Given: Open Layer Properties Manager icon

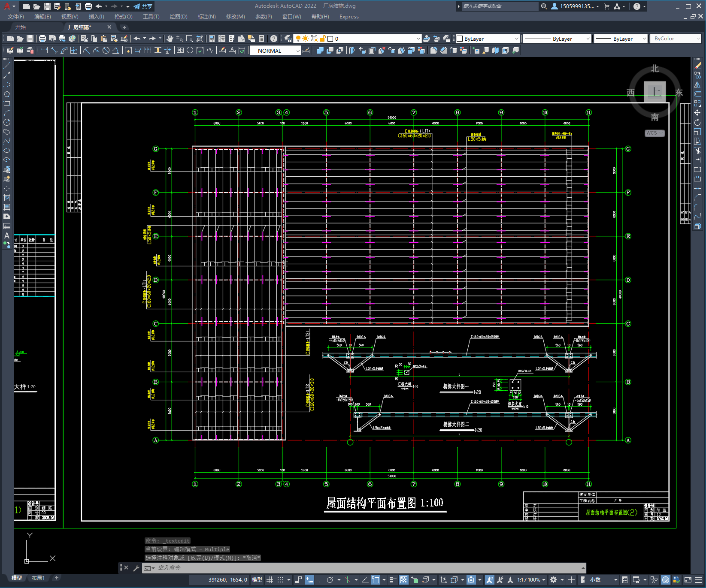Looking at the screenshot, I should point(288,39).
